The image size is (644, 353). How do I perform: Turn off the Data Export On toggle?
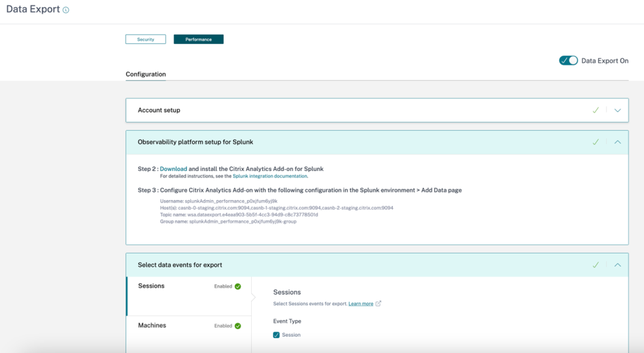[x=568, y=60]
